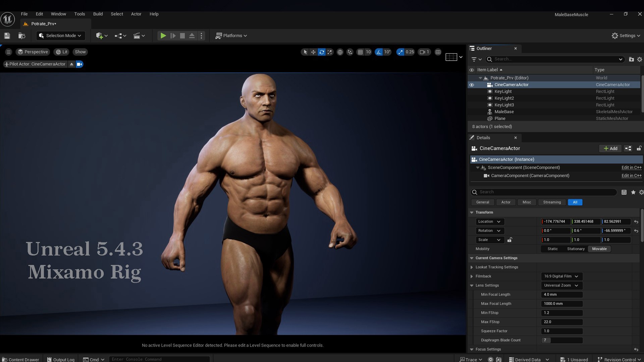Collapse the Transform section

point(472,213)
